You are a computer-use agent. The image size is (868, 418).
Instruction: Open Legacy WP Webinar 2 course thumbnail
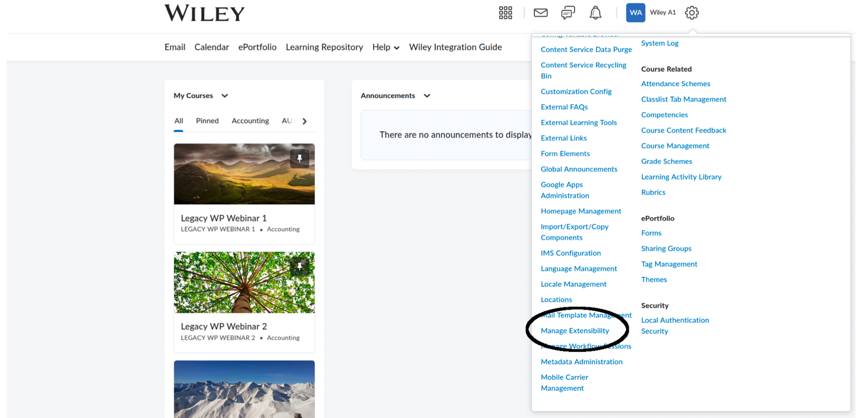tap(244, 283)
